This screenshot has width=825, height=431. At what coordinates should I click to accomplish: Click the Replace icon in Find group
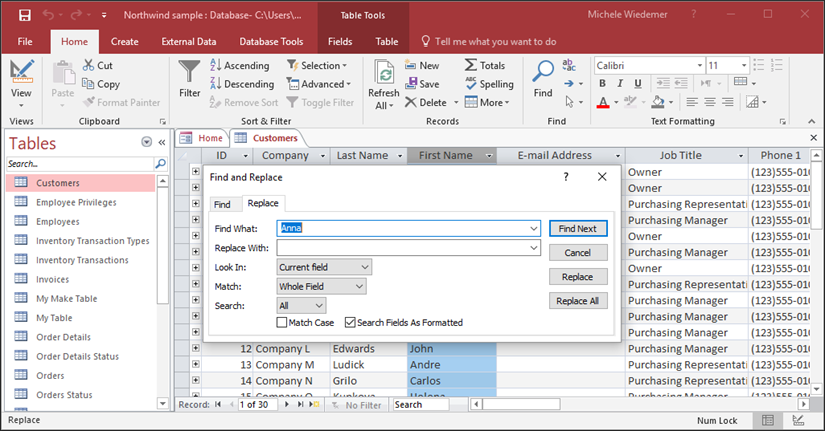(x=569, y=65)
